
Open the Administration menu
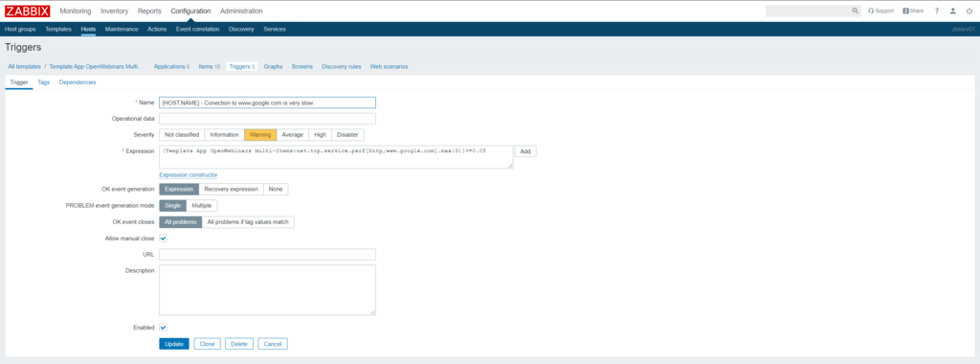(241, 11)
